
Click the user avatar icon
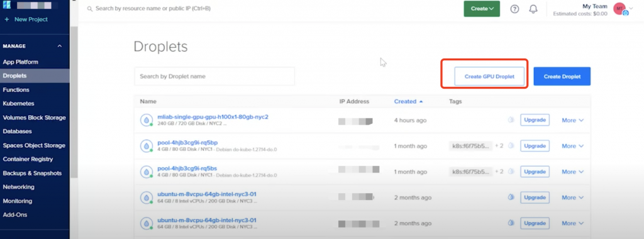tap(619, 9)
